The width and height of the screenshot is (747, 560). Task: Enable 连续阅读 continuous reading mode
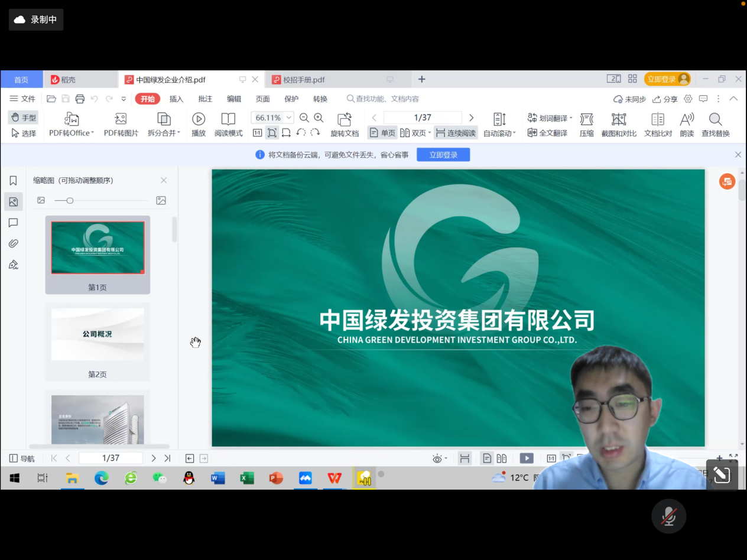point(455,133)
